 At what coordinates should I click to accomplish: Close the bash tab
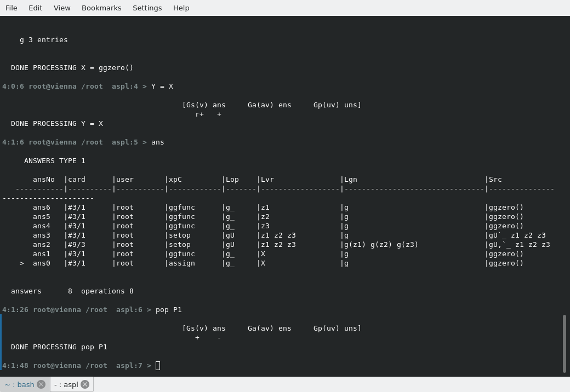[41, 384]
